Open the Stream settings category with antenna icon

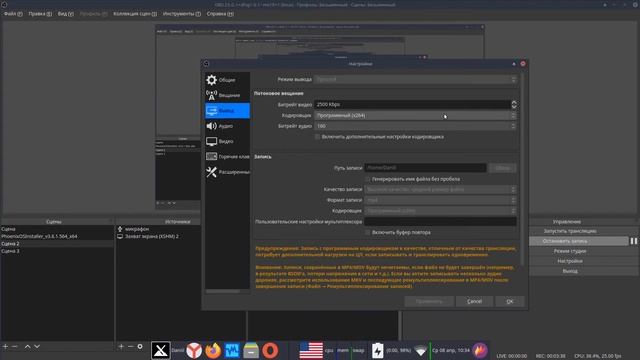(227, 95)
